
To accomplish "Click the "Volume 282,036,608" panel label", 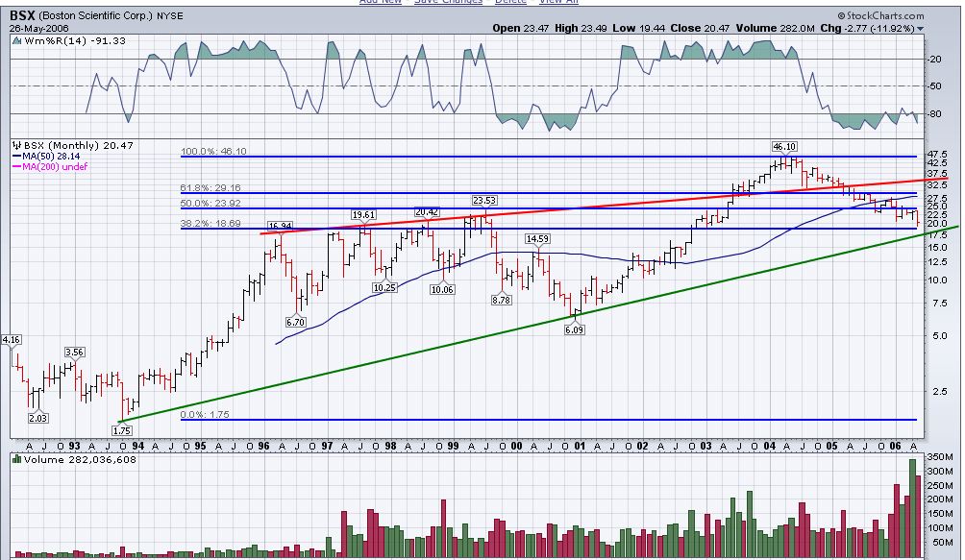I will (x=80, y=459).
